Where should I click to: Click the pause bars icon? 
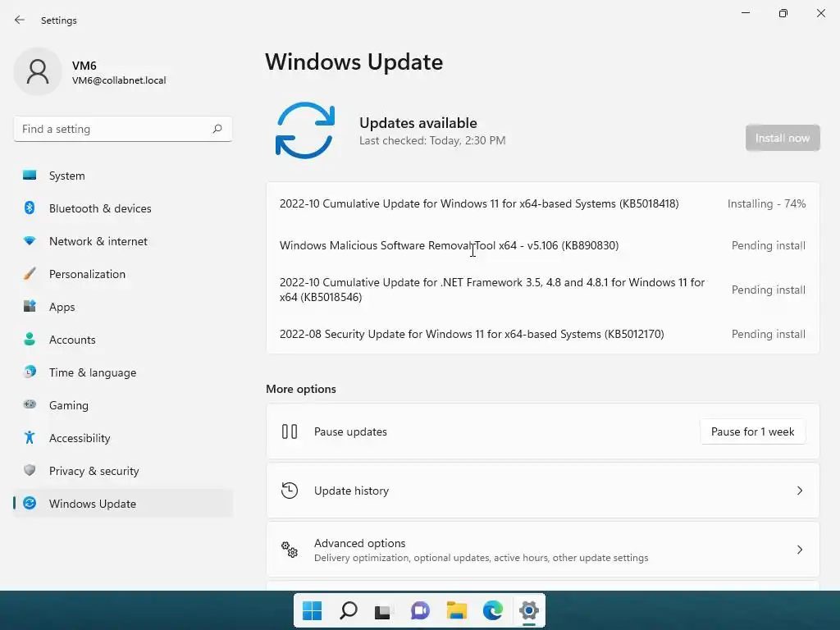coord(290,431)
